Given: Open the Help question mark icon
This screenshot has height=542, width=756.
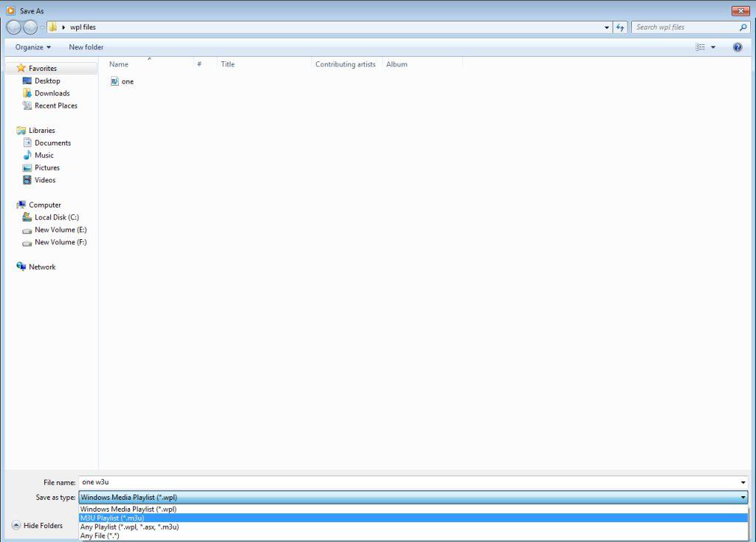Looking at the screenshot, I should (738, 47).
